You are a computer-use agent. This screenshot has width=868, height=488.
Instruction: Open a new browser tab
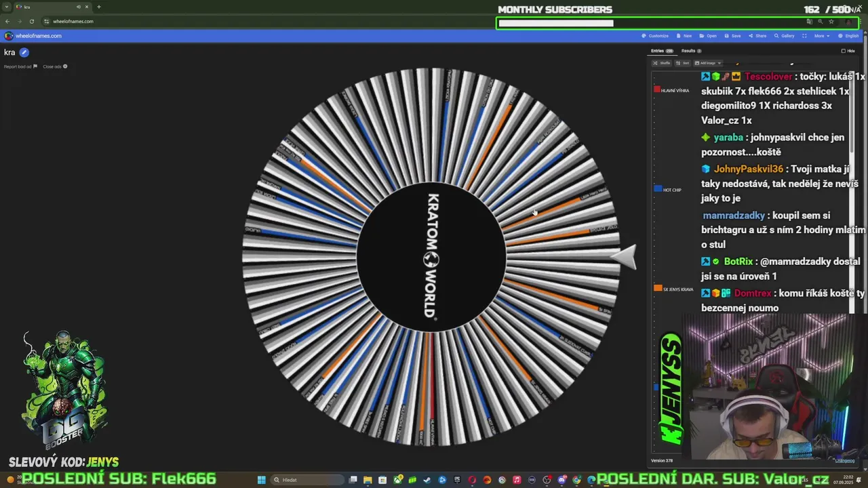(x=98, y=7)
